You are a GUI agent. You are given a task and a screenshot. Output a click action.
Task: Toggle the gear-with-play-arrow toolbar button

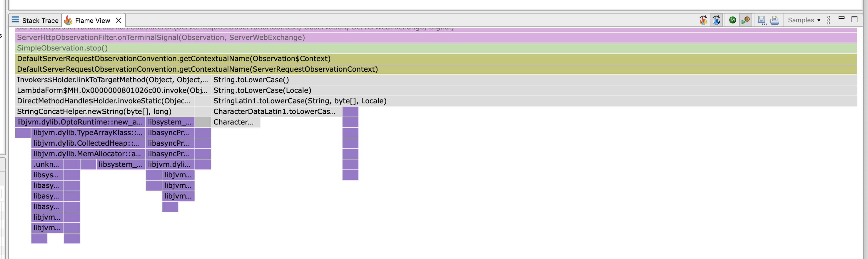click(746, 20)
